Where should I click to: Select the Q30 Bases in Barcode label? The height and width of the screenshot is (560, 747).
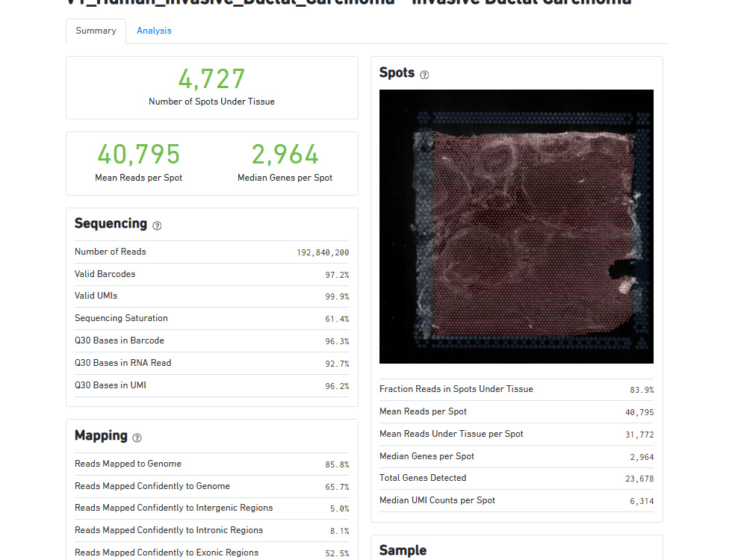pyautogui.click(x=120, y=340)
